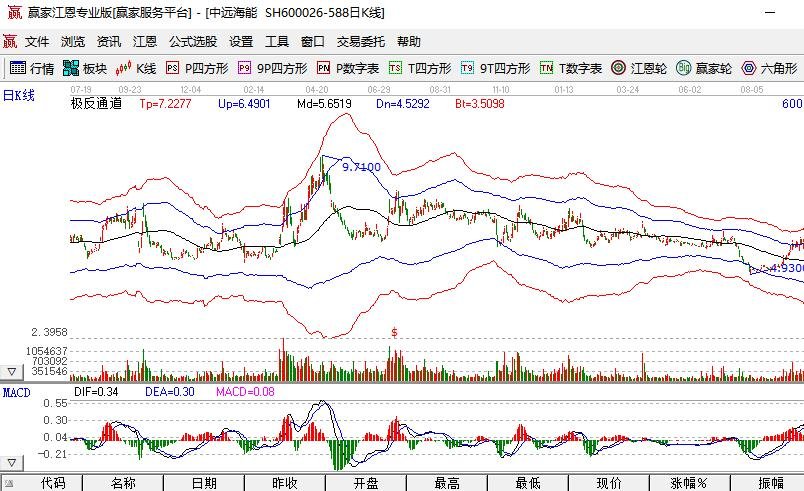Select the T四方形 tool
804x491 pixels.
(420, 69)
